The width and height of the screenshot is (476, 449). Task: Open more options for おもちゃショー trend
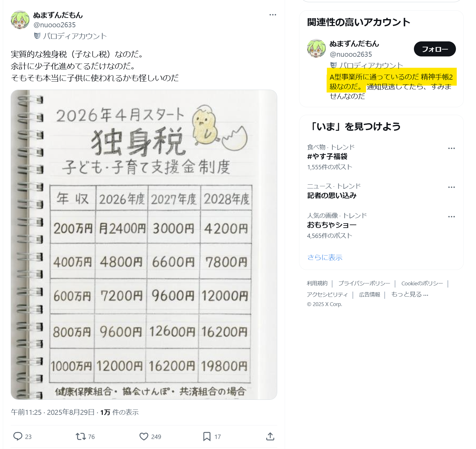point(452,217)
